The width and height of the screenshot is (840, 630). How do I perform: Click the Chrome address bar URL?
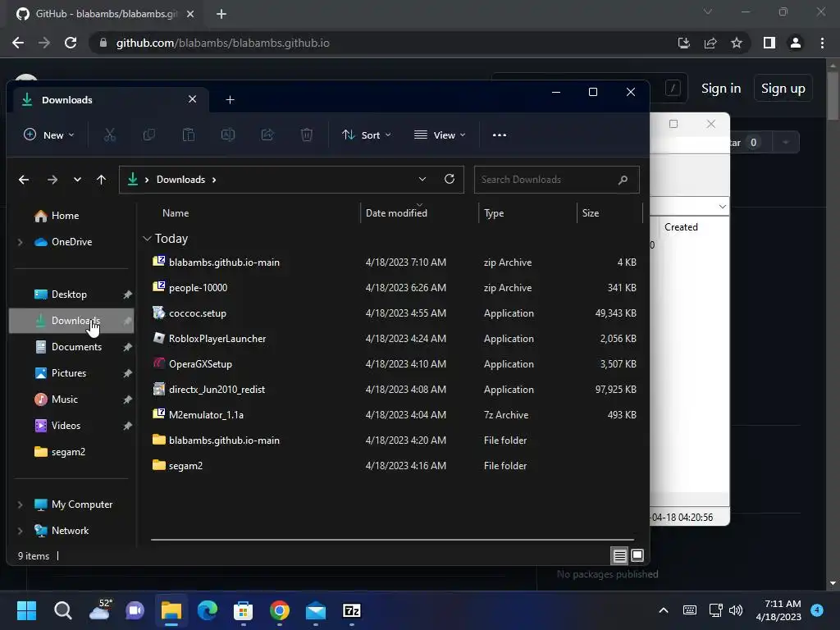(223, 43)
